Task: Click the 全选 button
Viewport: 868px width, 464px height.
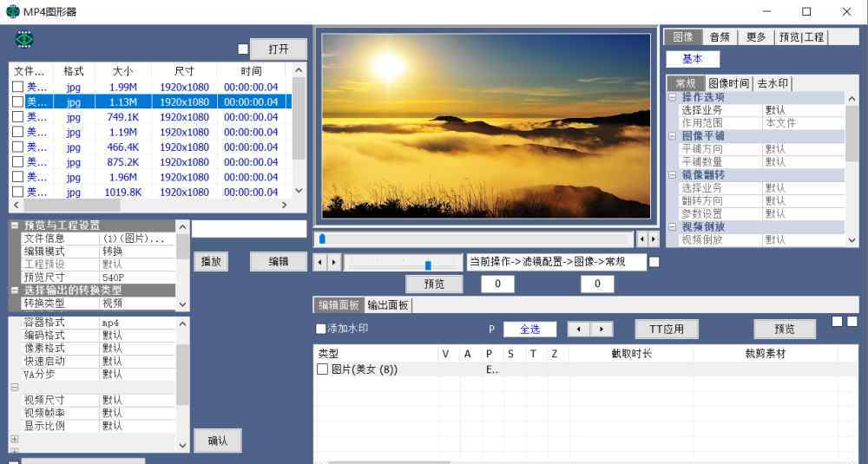Action: coord(529,329)
